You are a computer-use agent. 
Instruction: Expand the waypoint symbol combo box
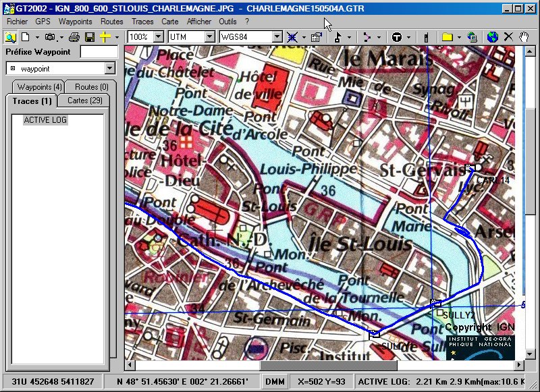pyautogui.click(x=110, y=69)
